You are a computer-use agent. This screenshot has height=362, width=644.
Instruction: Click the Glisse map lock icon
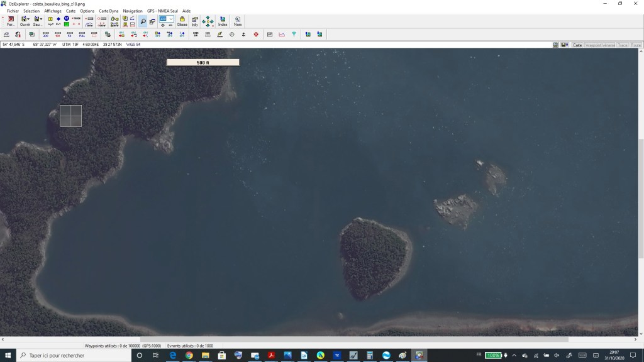182,21
